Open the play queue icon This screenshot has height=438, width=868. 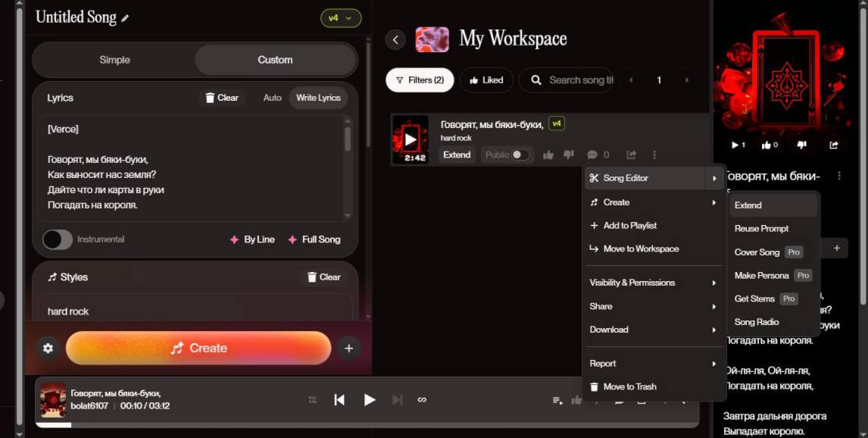click(557, 400)
